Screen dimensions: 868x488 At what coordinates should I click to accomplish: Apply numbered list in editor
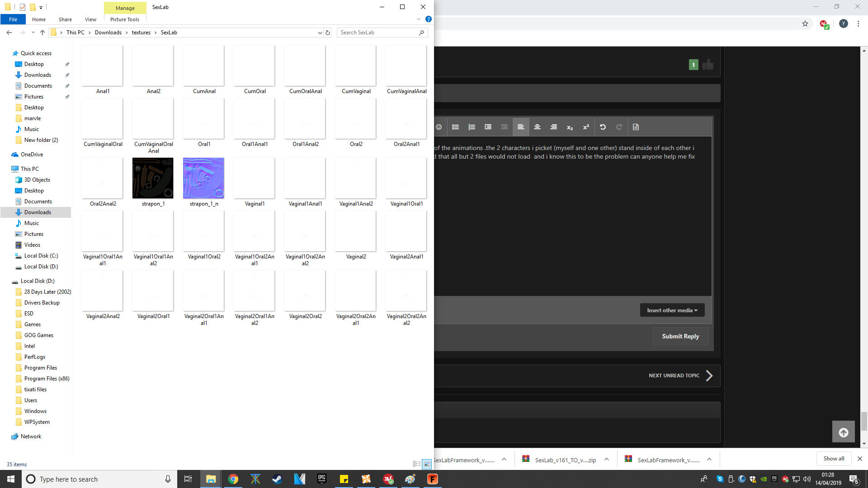click(472, 127)
